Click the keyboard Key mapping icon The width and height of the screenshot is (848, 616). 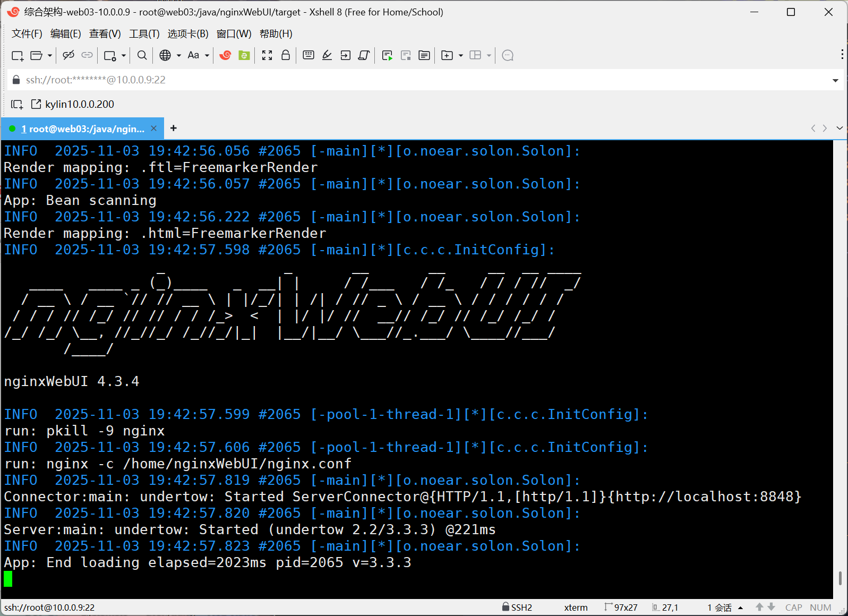point(309,55)
